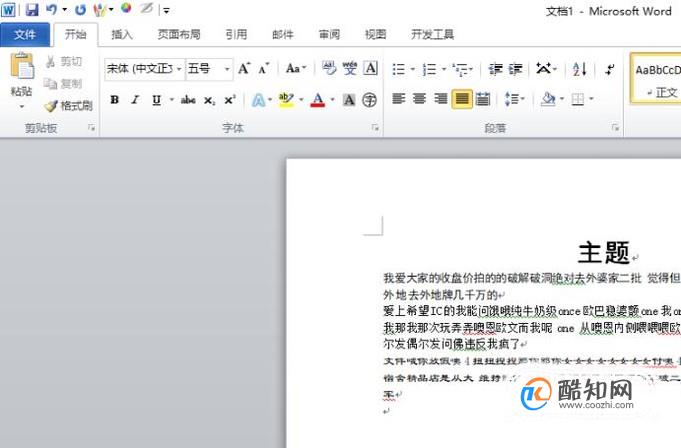Redo the last action icon
This screenshot has height=448, width=681.
coord(80,9)
